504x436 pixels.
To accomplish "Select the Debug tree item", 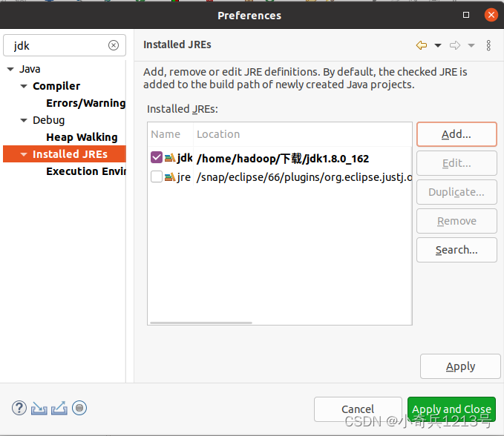I will coord(48,120).
